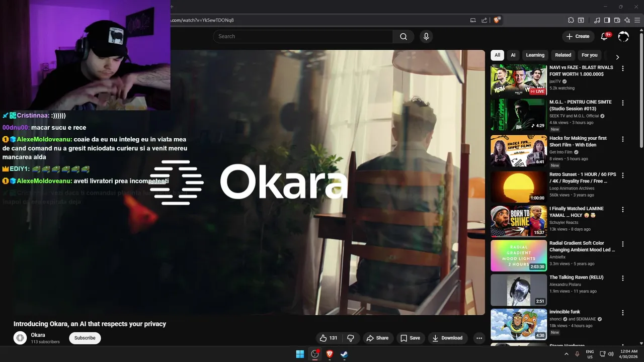Image resolution: width=644 pixels, height=362 pixels.
Task: Select the Related filter chip
Action: (563, 55)
